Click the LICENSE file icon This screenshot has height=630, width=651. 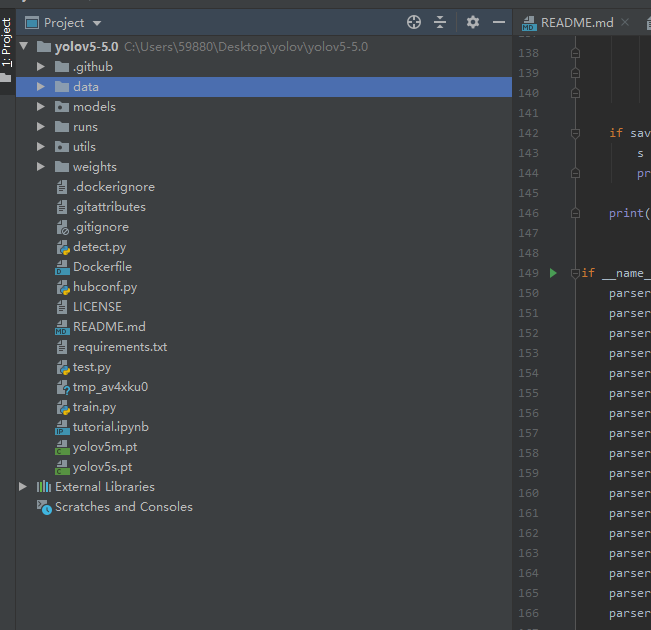(x=62, y=307)
